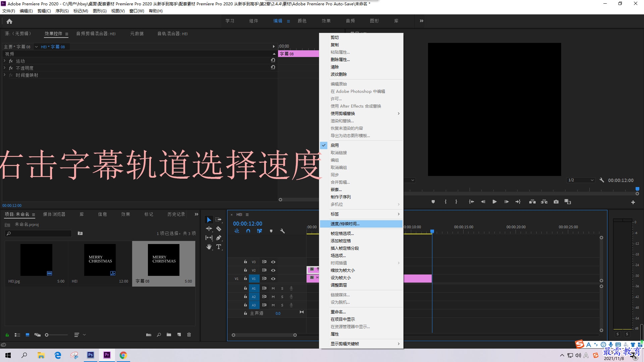Open Show Clip Keyframes submenu

pyautogui.click(x=361, y=344)
